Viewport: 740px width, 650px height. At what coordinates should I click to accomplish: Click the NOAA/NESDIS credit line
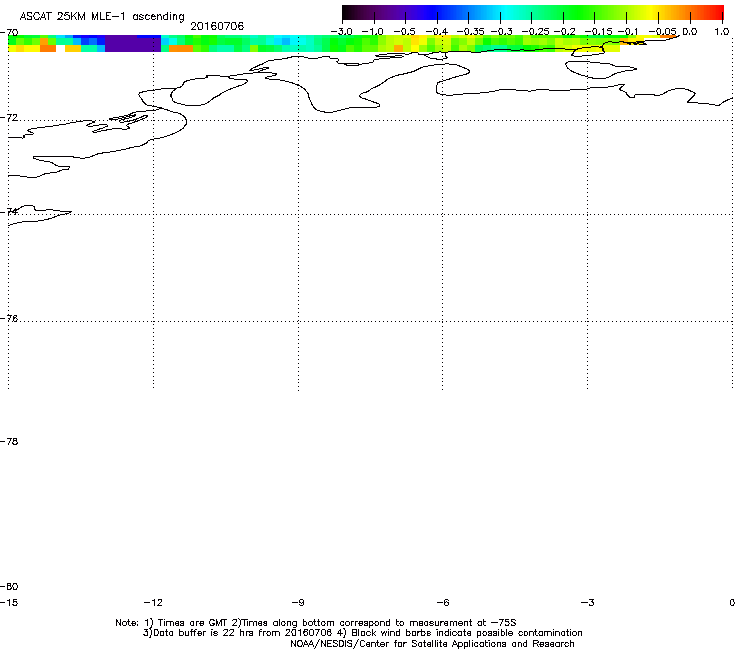pos(432,644)
